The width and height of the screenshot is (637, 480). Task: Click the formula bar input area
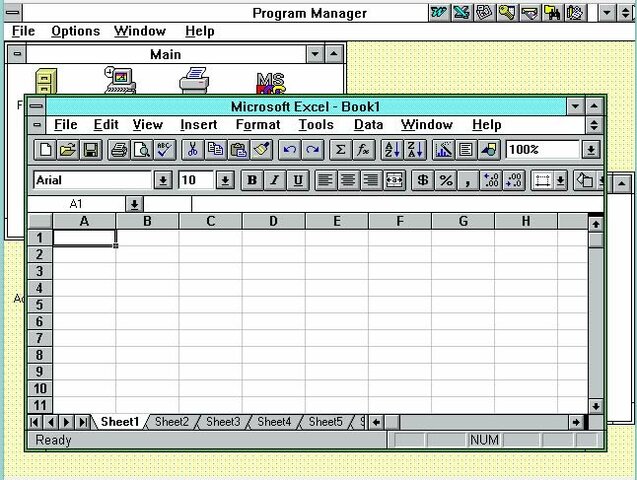(x=397, y=204)
